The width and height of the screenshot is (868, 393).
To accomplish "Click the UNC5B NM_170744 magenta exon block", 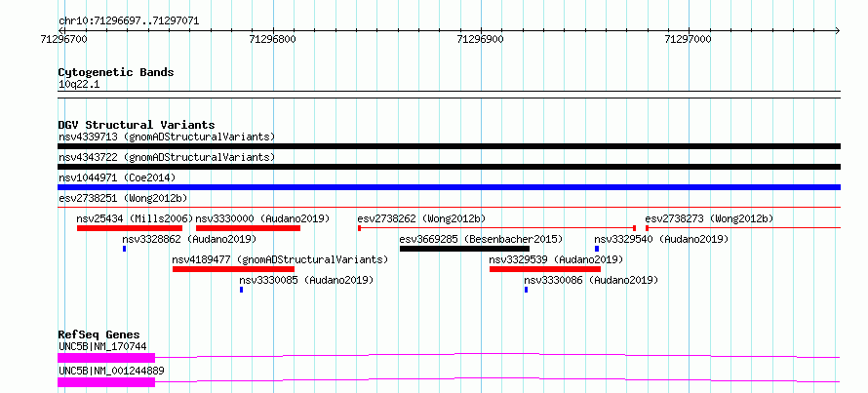I will point(106,358).
